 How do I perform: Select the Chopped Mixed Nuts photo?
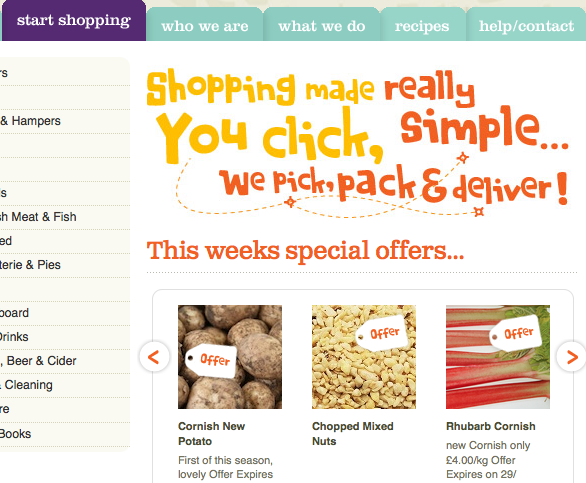point(364,357)
